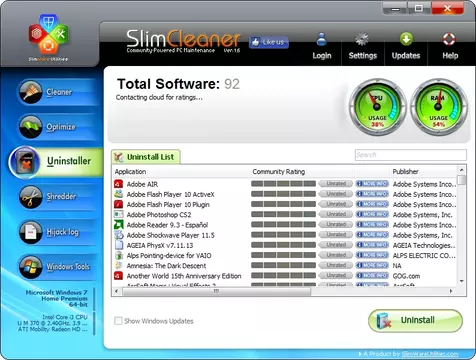Select the Uninstall List tab
The image size is (476, 360).
pyautogui.click(x=145, y=157)
